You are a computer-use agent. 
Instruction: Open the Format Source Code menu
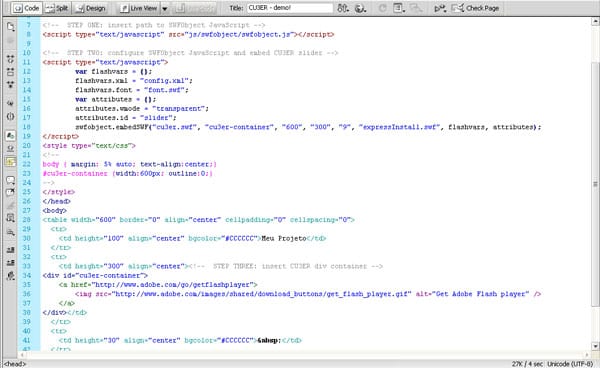[10, 276]
